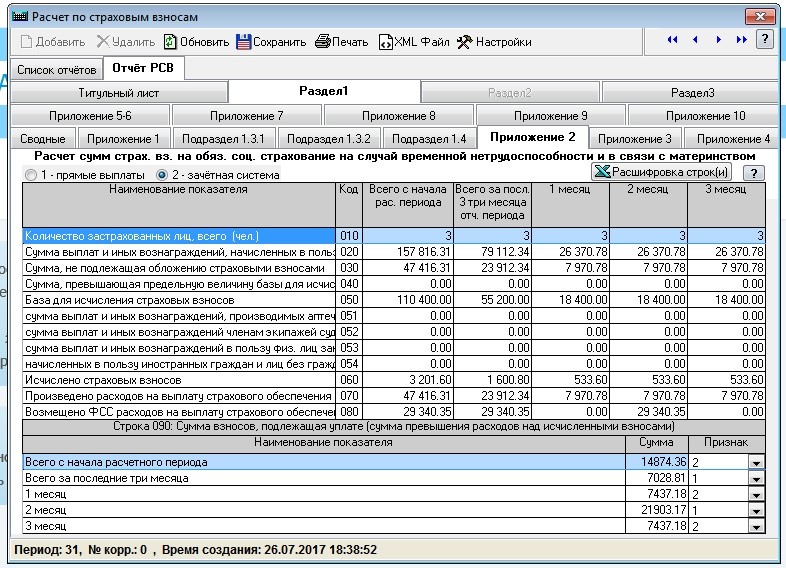Open the Подраздел 1.3.2 tab
786x568 pixels.
click(x=328, y=139)
